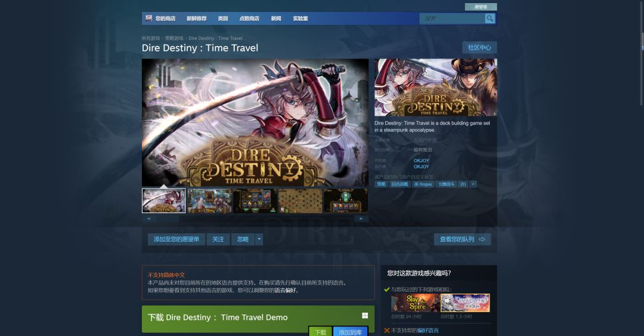
Task: Select the fifth screenshot thumbnail
Action: (x=346, y=201)
